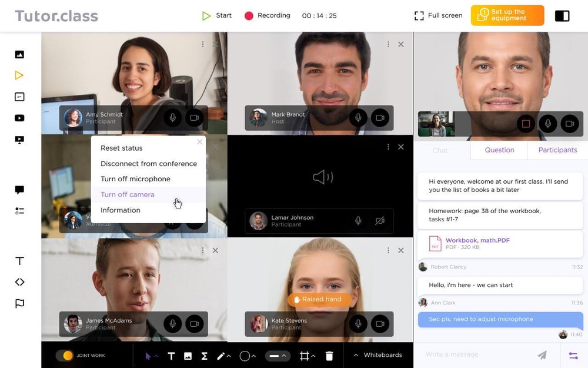Click Set up the equipment button
588x368 pixels.
507,15
